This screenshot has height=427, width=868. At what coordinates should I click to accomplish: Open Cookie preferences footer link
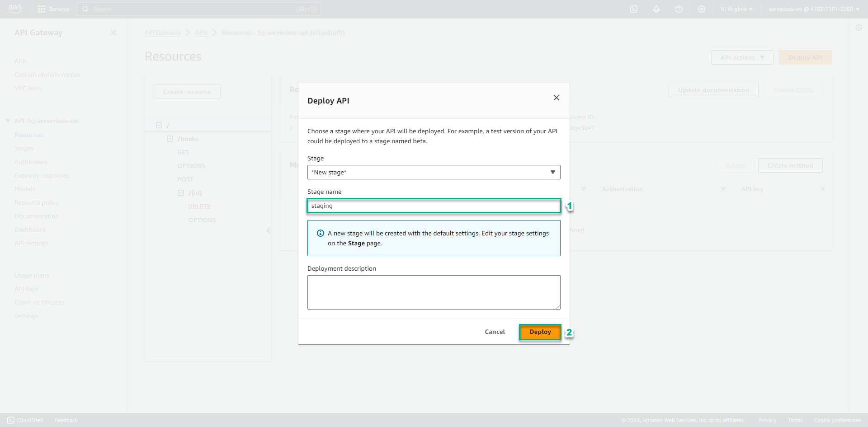click(x=837, y=420)
